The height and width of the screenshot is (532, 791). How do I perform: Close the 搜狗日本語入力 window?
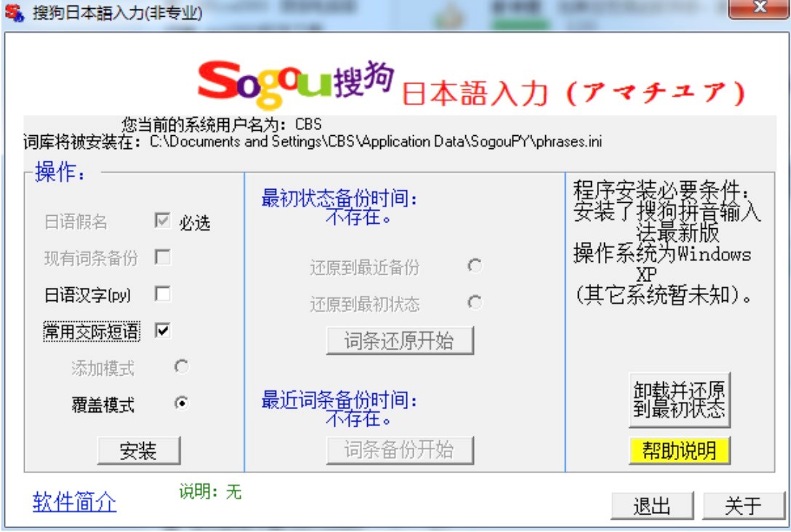click(x=759, y=9)
